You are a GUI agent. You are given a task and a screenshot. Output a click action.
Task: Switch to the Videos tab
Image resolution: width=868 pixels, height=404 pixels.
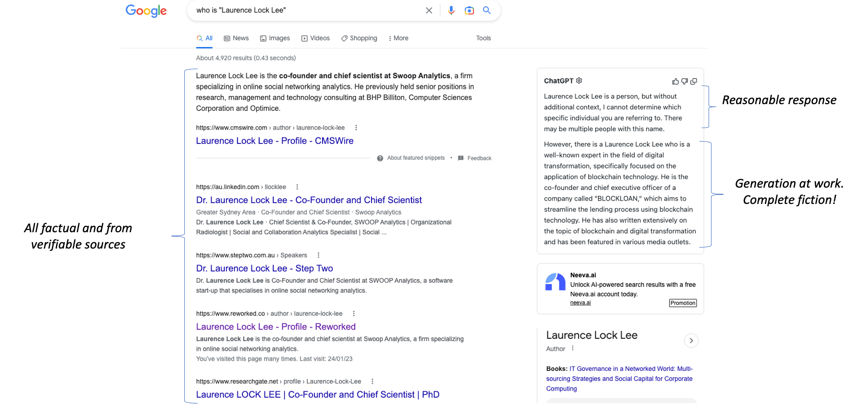point(315,38)
